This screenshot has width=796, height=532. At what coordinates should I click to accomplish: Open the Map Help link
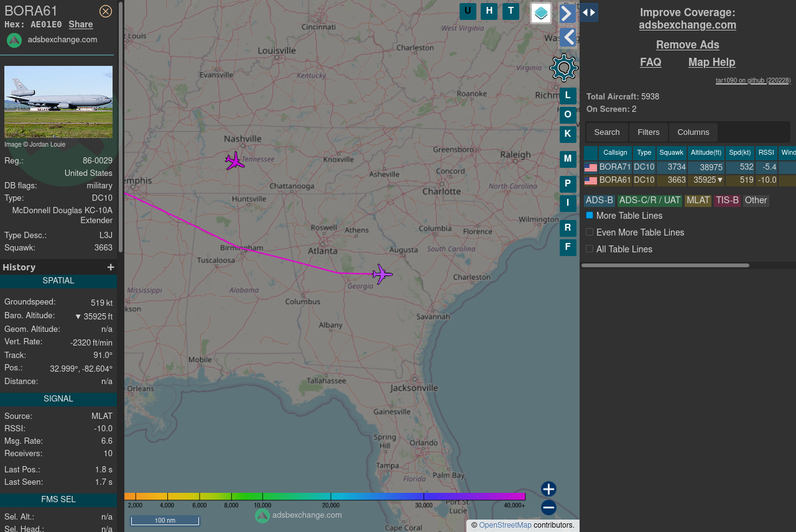[712, 62]
